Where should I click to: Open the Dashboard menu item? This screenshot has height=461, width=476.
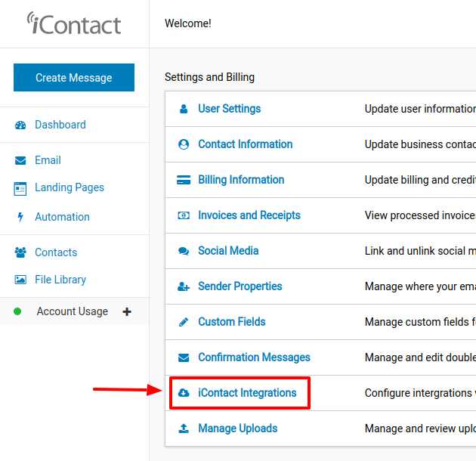coord(60,125)
